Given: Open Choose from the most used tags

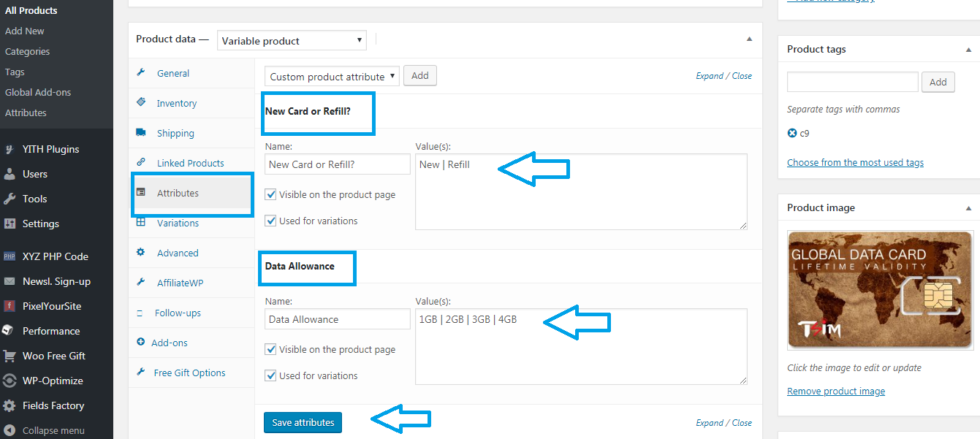Looking at the screenshot, I should pyautogui.click(x=855, y=162).
